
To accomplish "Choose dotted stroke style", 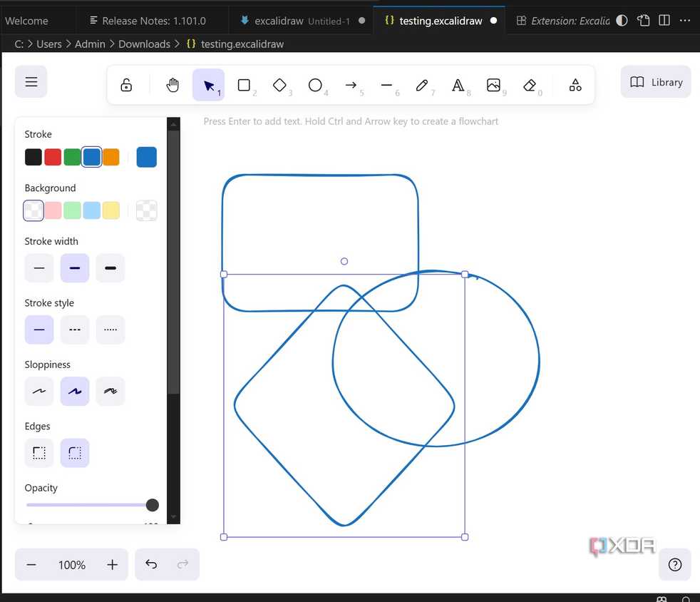I will pos(110,330).
